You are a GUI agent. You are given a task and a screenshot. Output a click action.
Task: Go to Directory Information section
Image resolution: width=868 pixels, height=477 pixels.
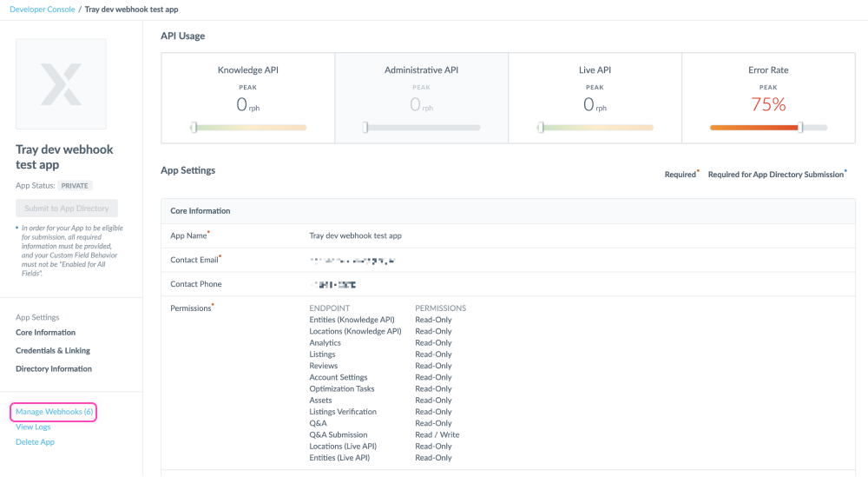[54, 369]
